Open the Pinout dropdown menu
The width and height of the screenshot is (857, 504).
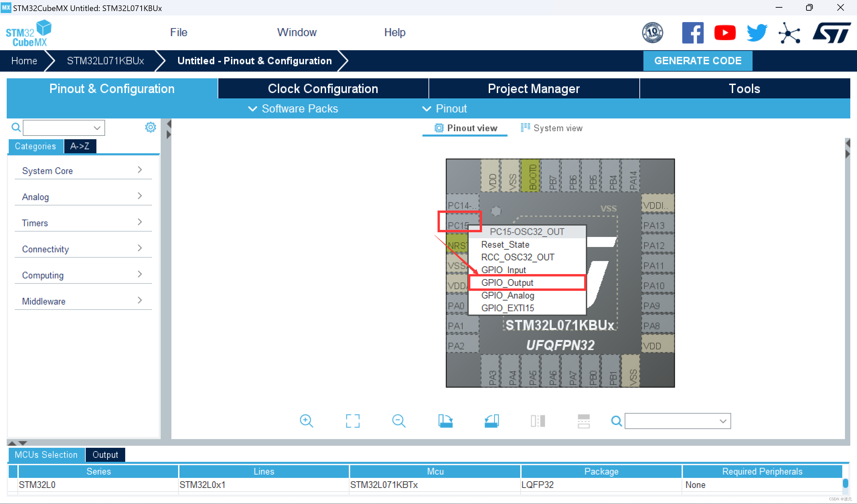tap(444, 108)
